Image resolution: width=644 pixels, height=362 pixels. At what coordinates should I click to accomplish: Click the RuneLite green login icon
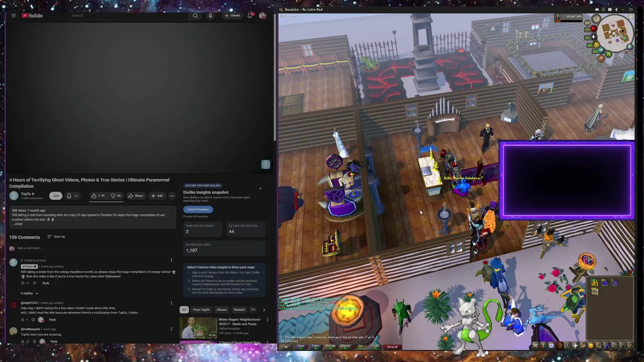tap(603, 10)
